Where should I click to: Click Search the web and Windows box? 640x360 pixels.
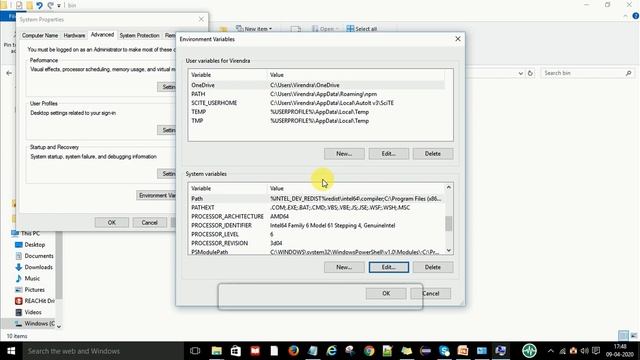point(102,351)
